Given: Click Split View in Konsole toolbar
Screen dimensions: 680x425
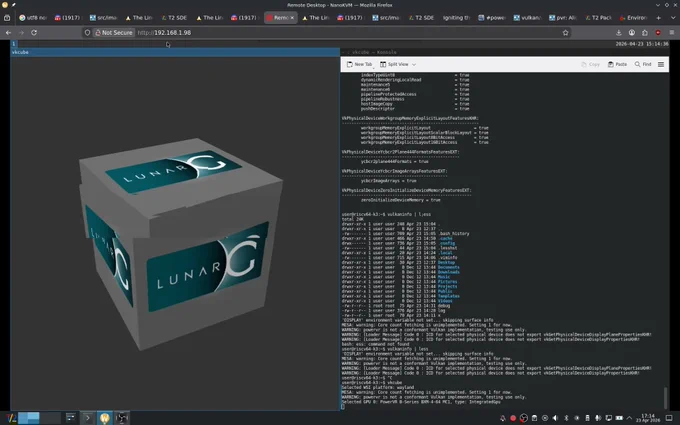Looking at the screenshot, I should tap(395, 64).
